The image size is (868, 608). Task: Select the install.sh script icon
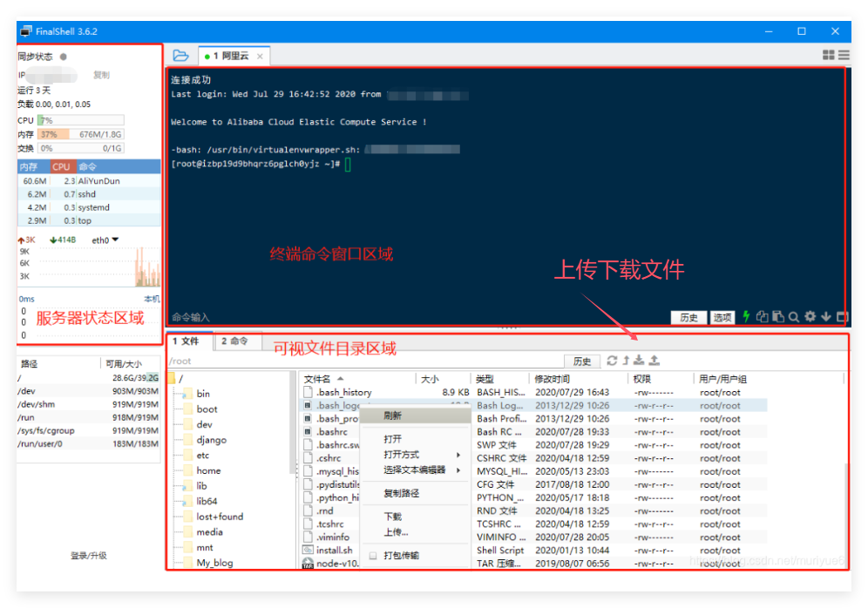309,550
